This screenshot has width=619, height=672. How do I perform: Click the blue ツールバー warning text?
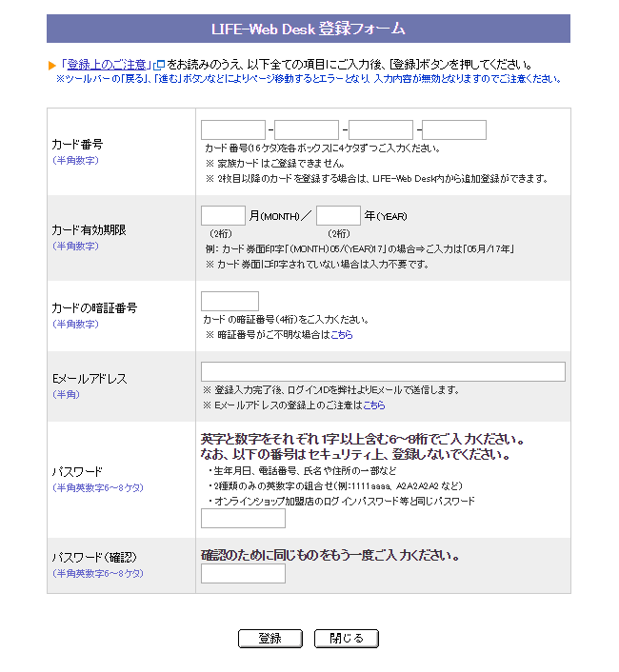point(309,79)
